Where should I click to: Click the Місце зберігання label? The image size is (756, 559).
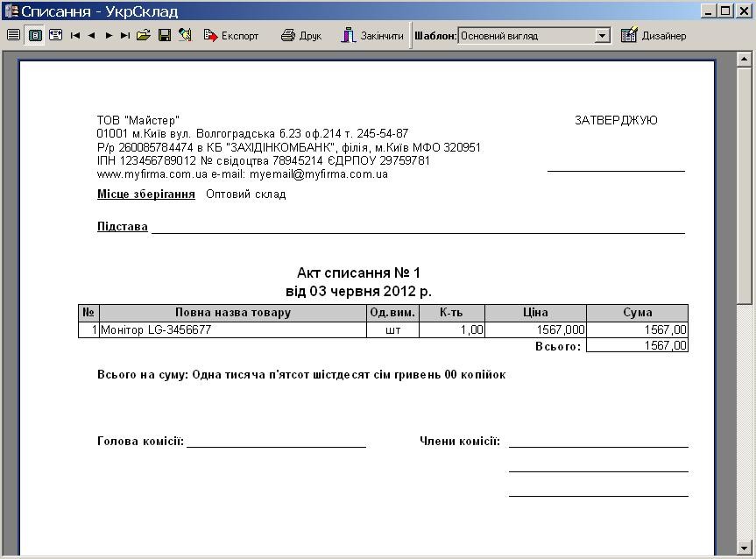(x=146, y=194)
